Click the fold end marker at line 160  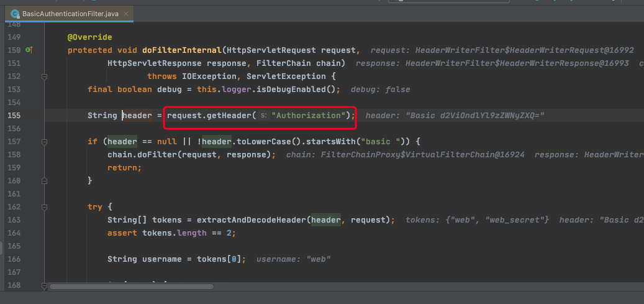click(x=44, y=181)
